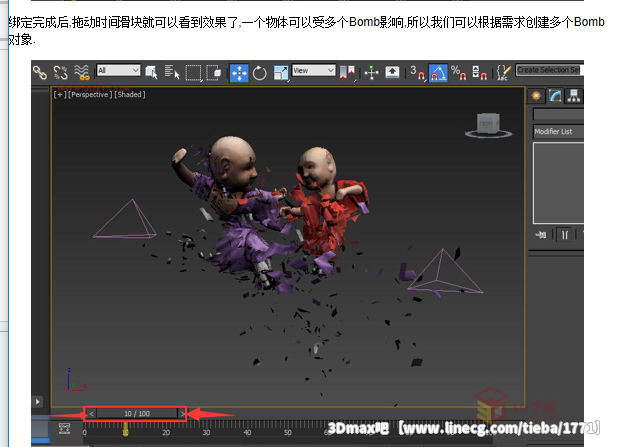Click the 10 / 100 time slider
640x447 pixels.
[137, 414]
